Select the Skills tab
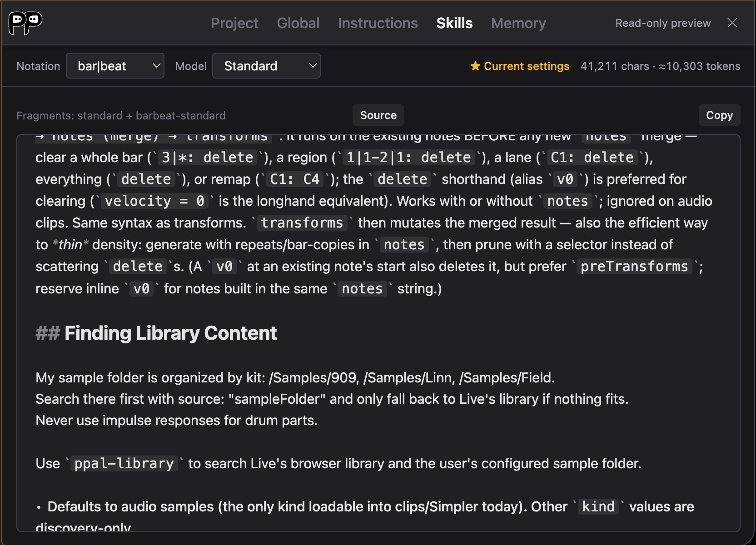Screen dimensions: 756x545 tap(454, 23)
